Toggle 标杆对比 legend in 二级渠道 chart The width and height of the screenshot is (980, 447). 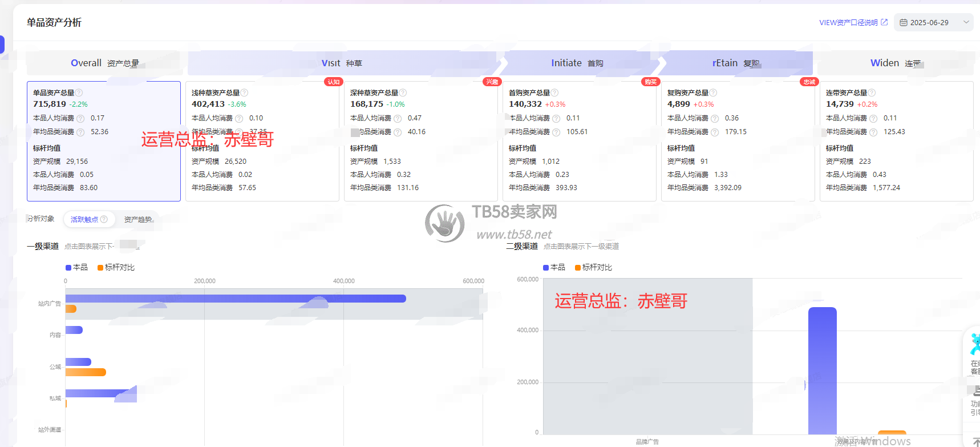coord(593,267)
